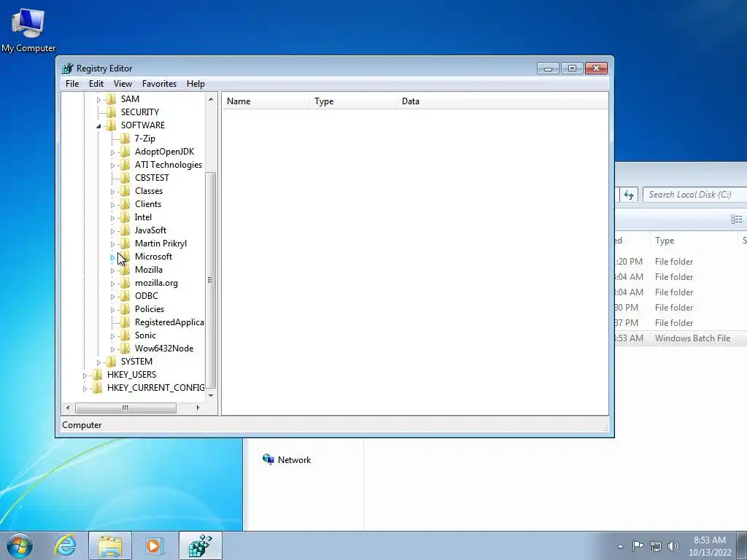Click the volume speaker tray icon

pos(673,546)
